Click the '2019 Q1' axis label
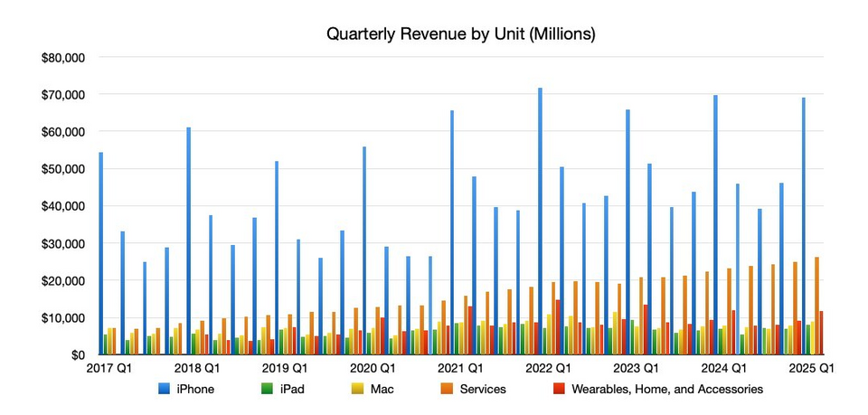The image size is (868, 415). pyautogui.click(x=285, y=368)
